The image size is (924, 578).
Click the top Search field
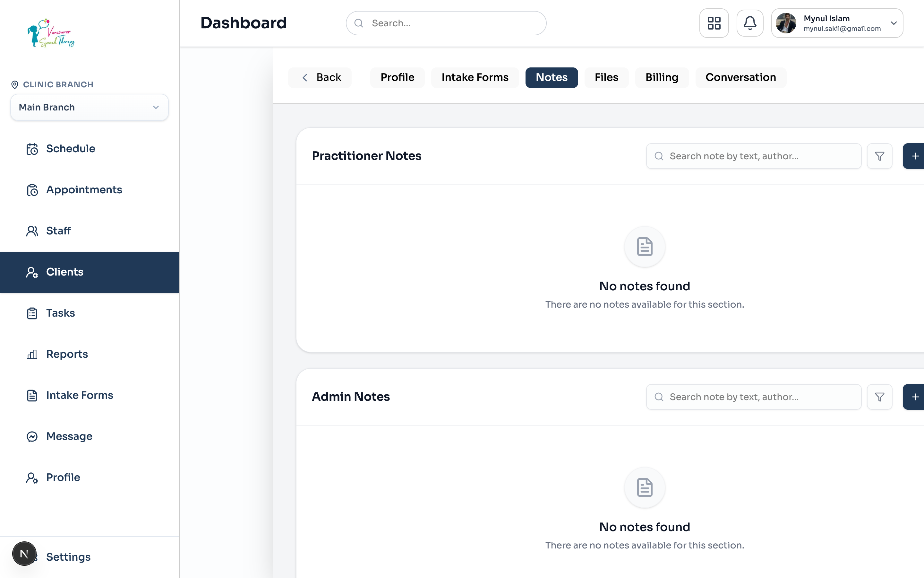tap(446, 23)
